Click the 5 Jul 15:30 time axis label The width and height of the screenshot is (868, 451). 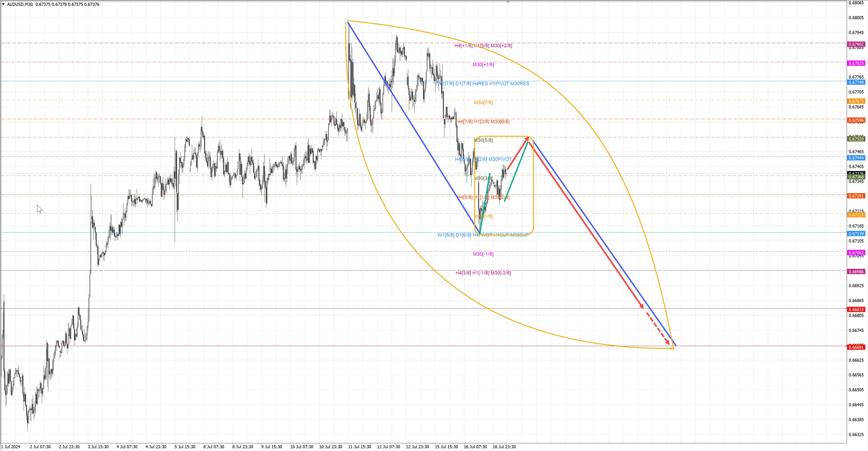click(x=185, y=447)
